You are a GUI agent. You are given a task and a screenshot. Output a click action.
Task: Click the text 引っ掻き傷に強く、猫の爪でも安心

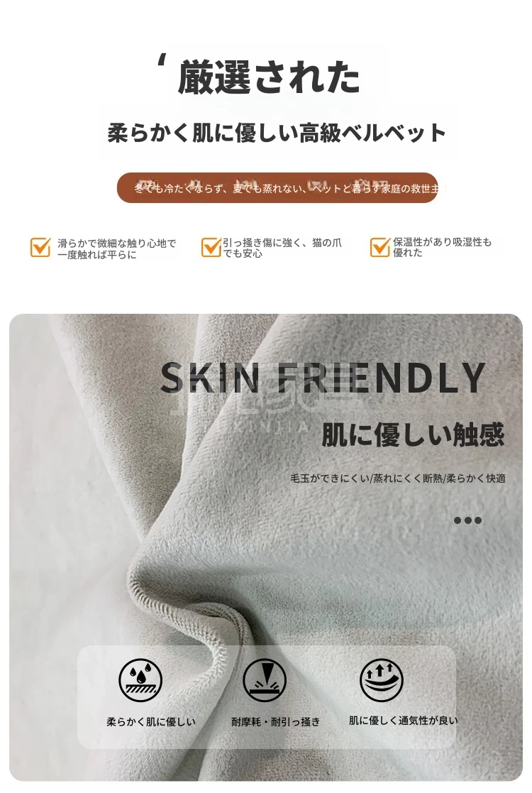coord(282,248)
